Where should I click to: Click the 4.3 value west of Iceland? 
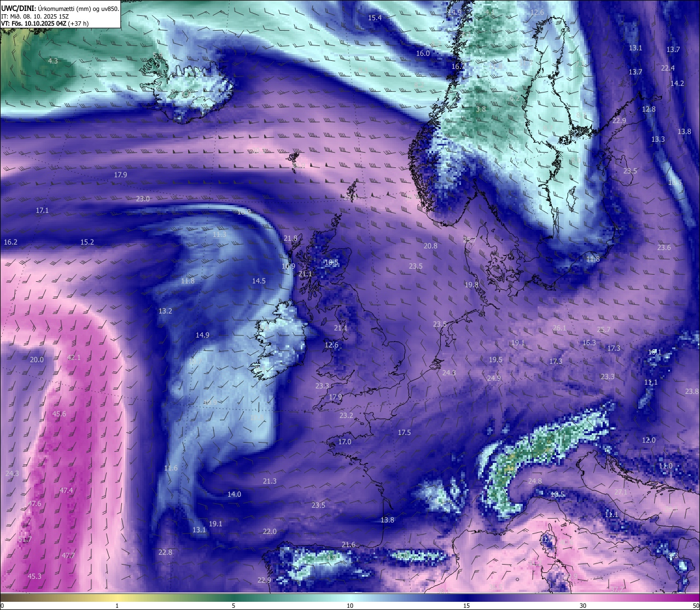coord(53,61)
